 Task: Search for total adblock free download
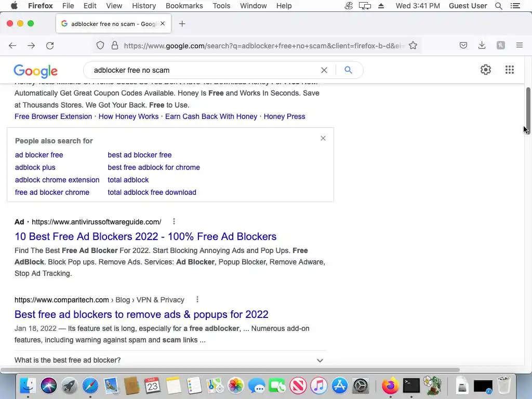(x=152, y=192)
